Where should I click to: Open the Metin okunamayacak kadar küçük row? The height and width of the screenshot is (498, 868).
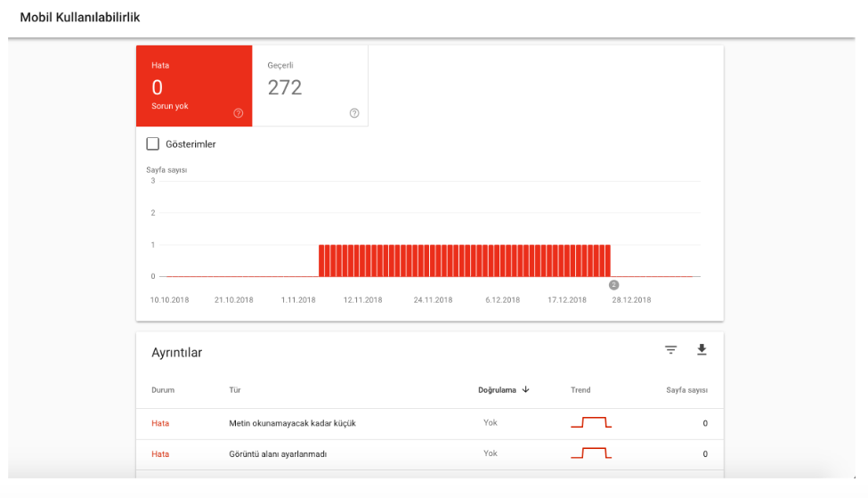430,424
